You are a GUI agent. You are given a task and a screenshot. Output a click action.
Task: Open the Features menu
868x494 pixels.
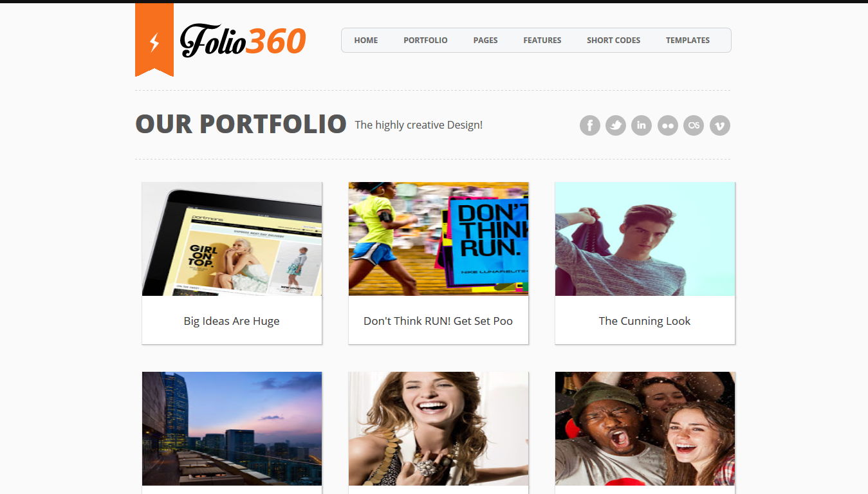(542, 40)
